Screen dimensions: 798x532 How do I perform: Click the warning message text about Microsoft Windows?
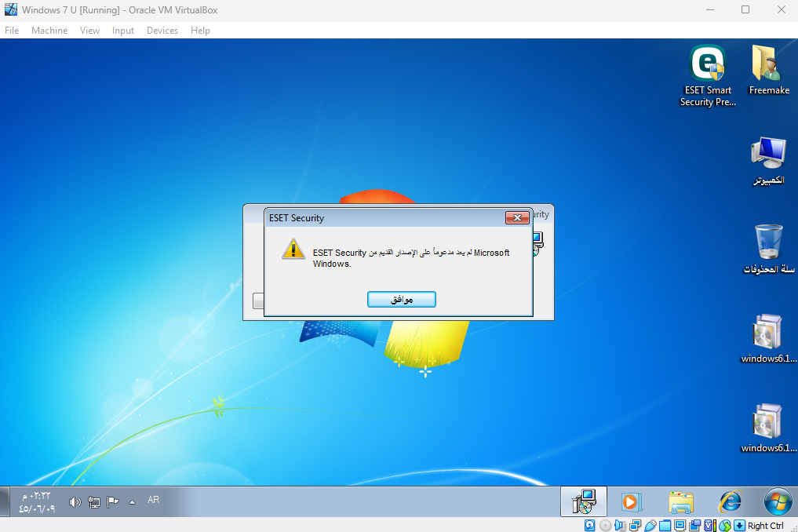[411, 258]
